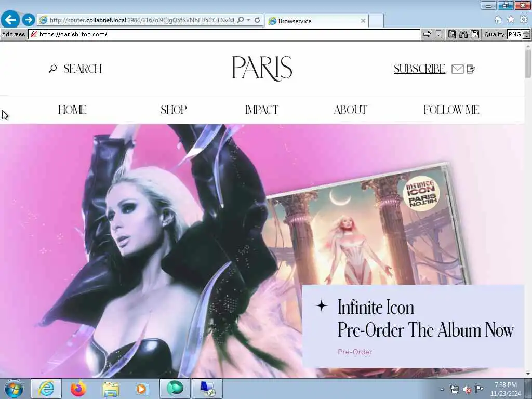Open the SHOP menu item

tap(174, 110)
